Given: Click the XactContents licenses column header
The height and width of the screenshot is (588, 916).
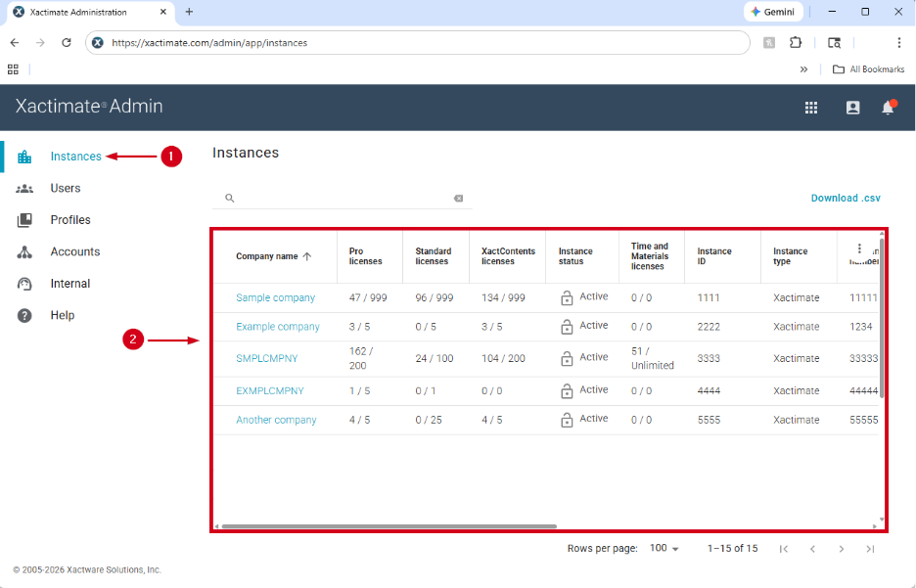Looking at the screenshot, I should 508,256.
